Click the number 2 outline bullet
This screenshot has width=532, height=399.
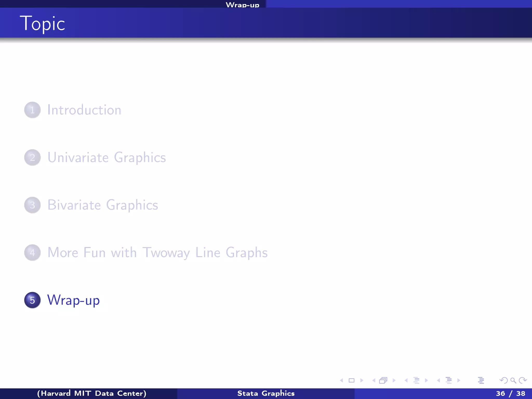tap(32, 158)
